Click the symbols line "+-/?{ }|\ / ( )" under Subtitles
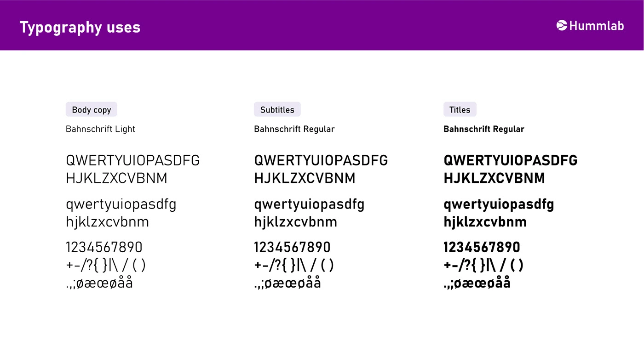The height and width of the screenshot is (362, 644). click(x=294, y=266)
